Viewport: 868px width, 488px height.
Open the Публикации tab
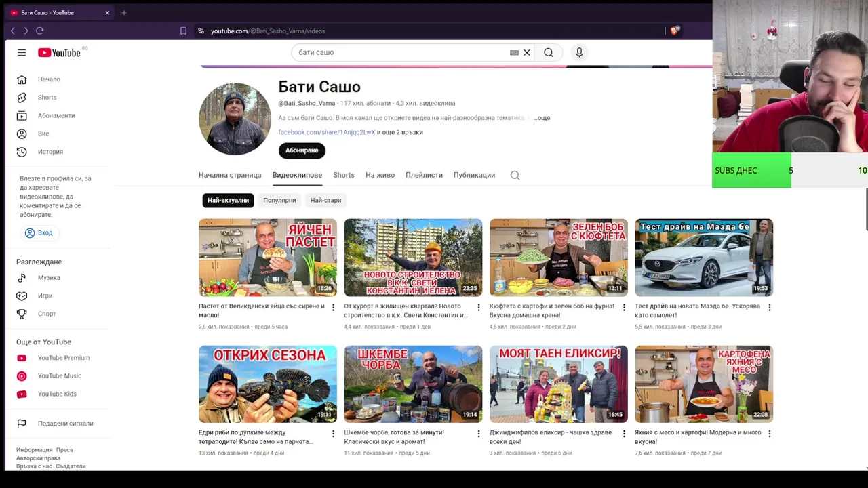[474, 175]
